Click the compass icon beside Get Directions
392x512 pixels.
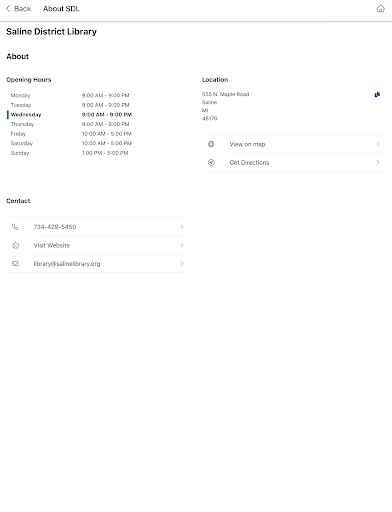click(211, 162)
